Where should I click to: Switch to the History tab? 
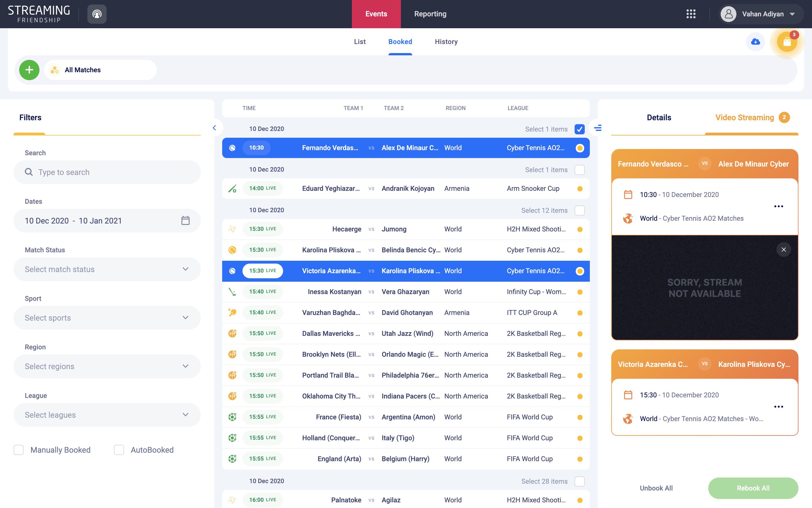click(x=446, y=42)
